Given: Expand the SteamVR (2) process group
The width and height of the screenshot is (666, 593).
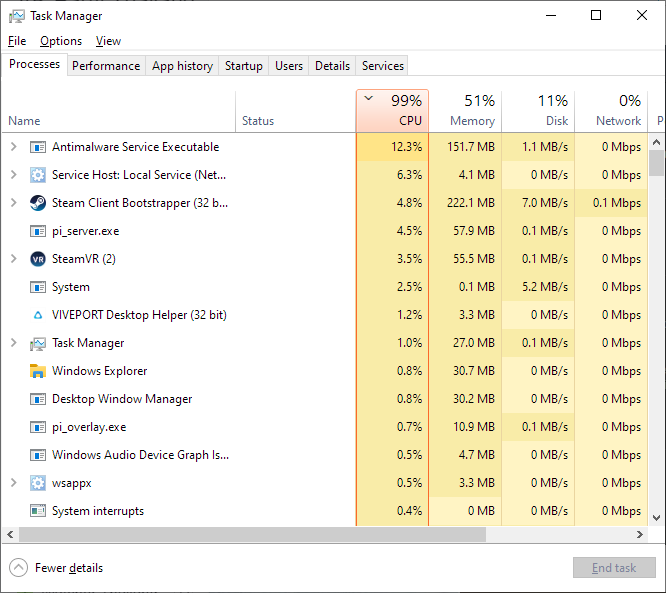Looking at the screenshot, I should point(14,259).
